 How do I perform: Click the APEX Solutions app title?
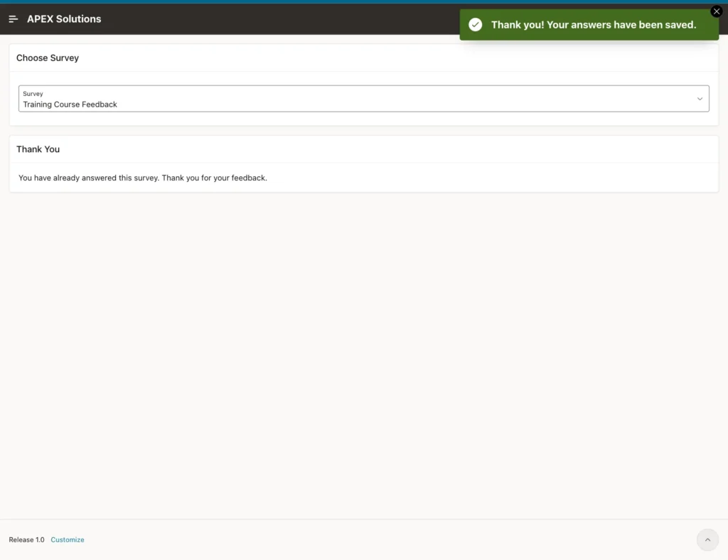64,19
